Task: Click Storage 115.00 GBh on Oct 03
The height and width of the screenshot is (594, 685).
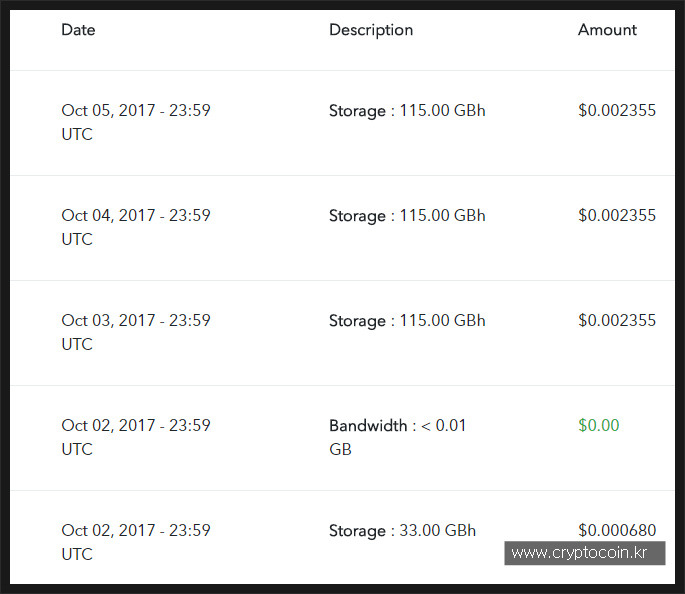Action: tap(407, 321)
